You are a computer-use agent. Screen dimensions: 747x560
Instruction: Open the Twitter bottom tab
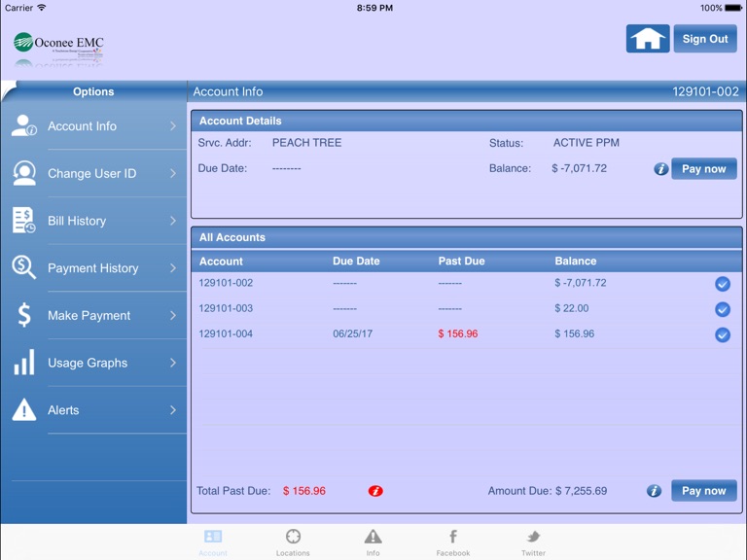pos(533,542)
